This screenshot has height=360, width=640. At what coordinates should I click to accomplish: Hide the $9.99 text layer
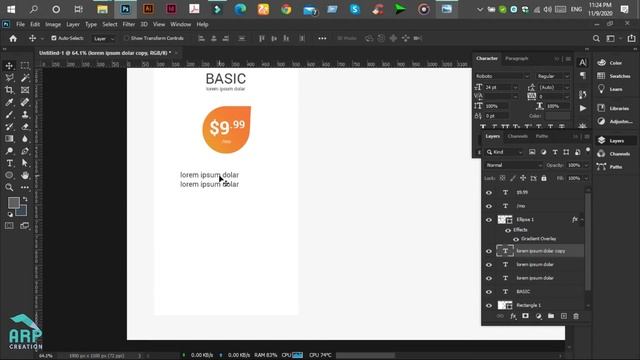(x=489, y=193)
